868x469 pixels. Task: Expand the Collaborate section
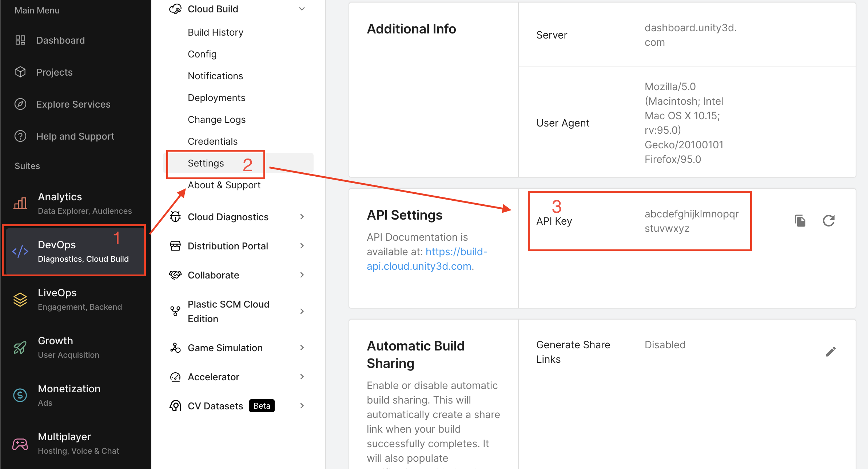pyautogui.click(x=302, y=275)
